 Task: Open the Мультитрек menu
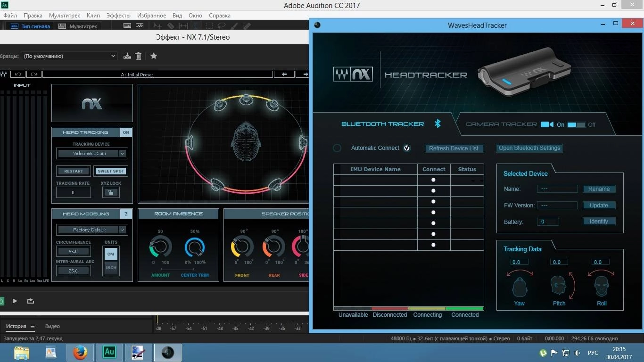65,16
